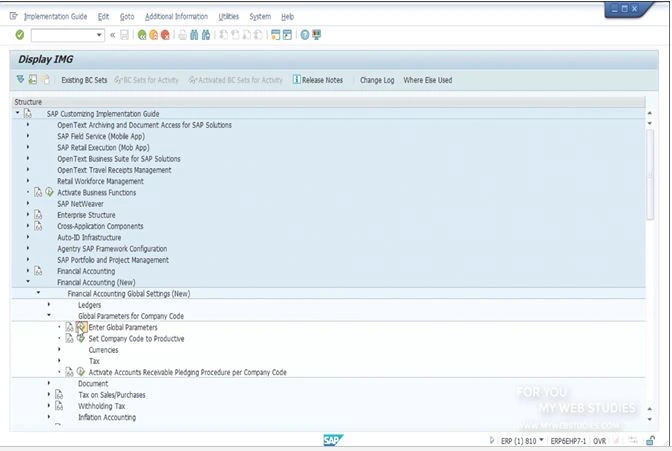Viewport: 672px width, 451px height.
Task: Click the vertical scrollbar thumb of tree
Action: (x=650, y=174)
